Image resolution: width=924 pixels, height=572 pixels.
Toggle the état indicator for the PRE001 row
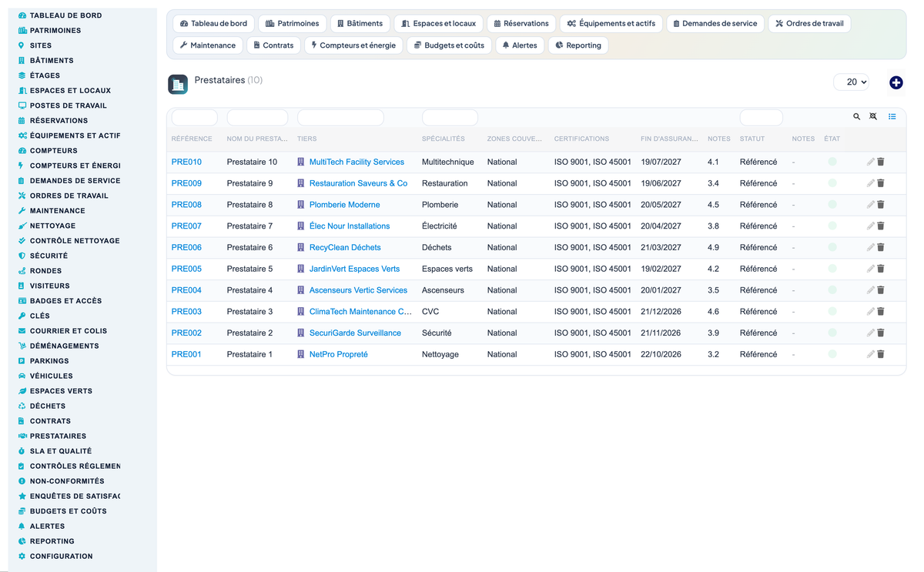click(x=832, y=354)
